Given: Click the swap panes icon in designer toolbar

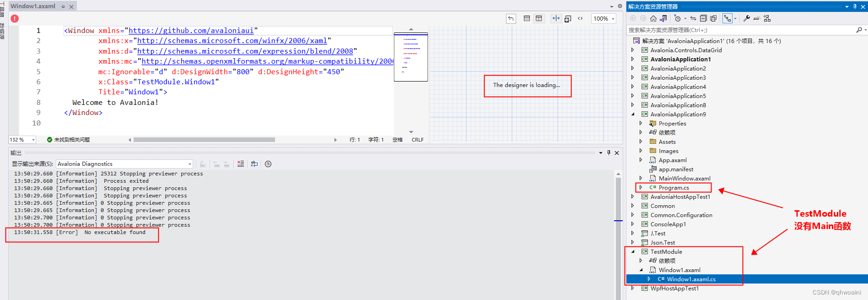Looking at the screenshot, I should point(511,18).
